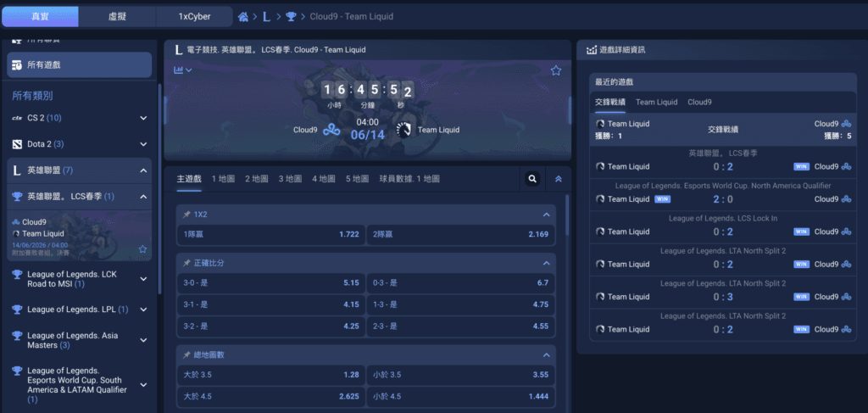Screen dimensions: 868x413
Task: Open 所有遊戲 in the sidebar
Action: coord(79,64)
